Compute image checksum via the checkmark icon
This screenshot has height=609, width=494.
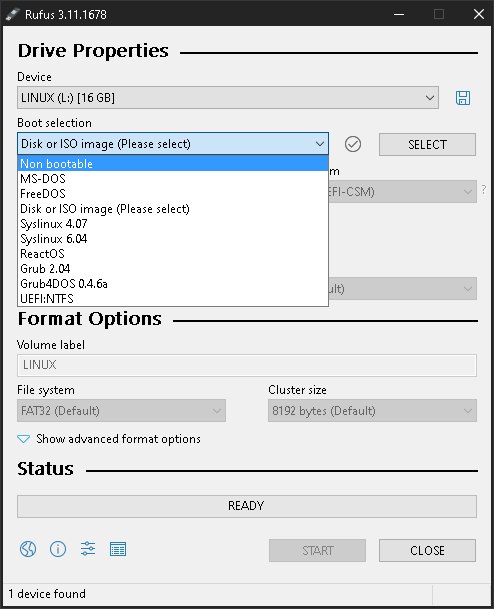coord(353,144)
